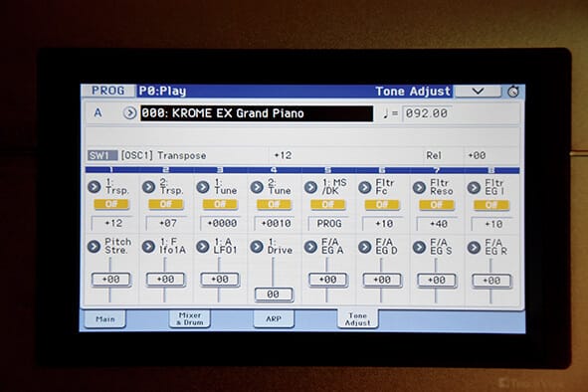
Task: Toggle the Fltr EG I switch Off button
Action: pyautogui.click(x=491, y=205)
